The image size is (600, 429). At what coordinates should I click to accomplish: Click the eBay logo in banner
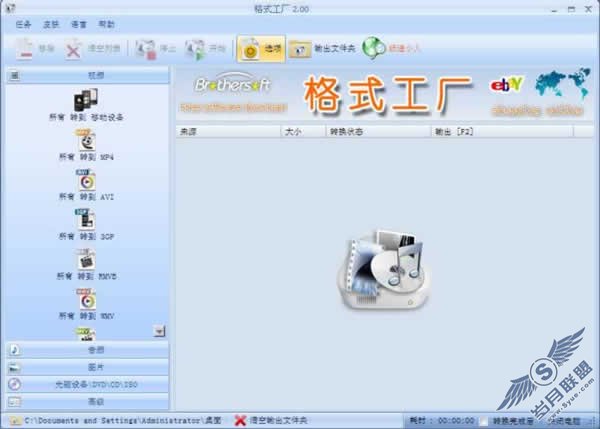506,85
